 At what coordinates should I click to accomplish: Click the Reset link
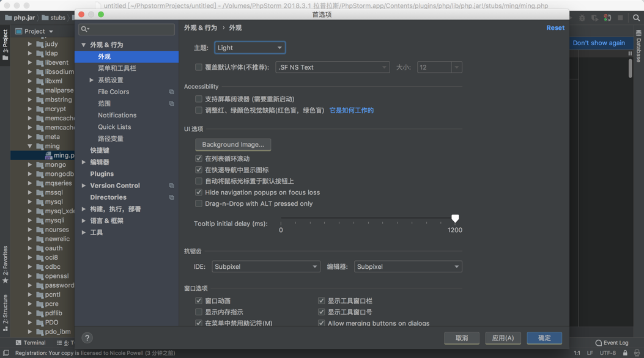point(555,28)
